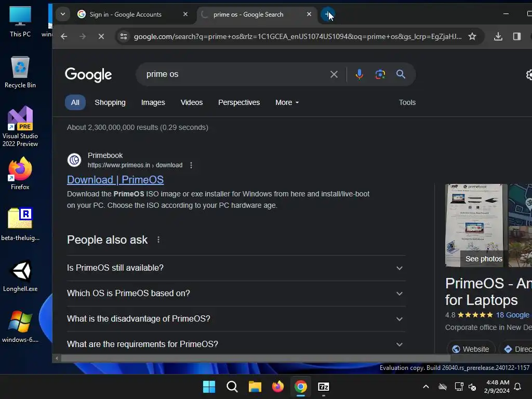This screenshot has width=532, height=399.
Task: Select windows-6 desktop file
Action: pos(20,326)
